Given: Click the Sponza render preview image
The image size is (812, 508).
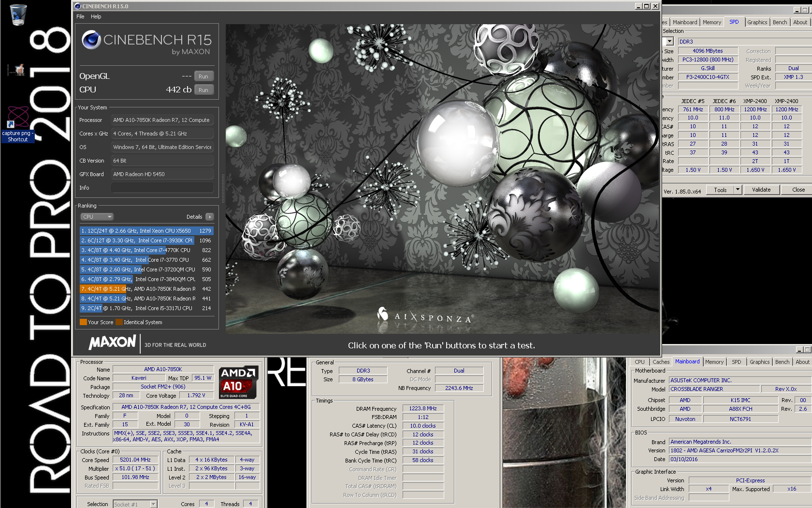Looking at the screenshot, I should coord(442,179).
